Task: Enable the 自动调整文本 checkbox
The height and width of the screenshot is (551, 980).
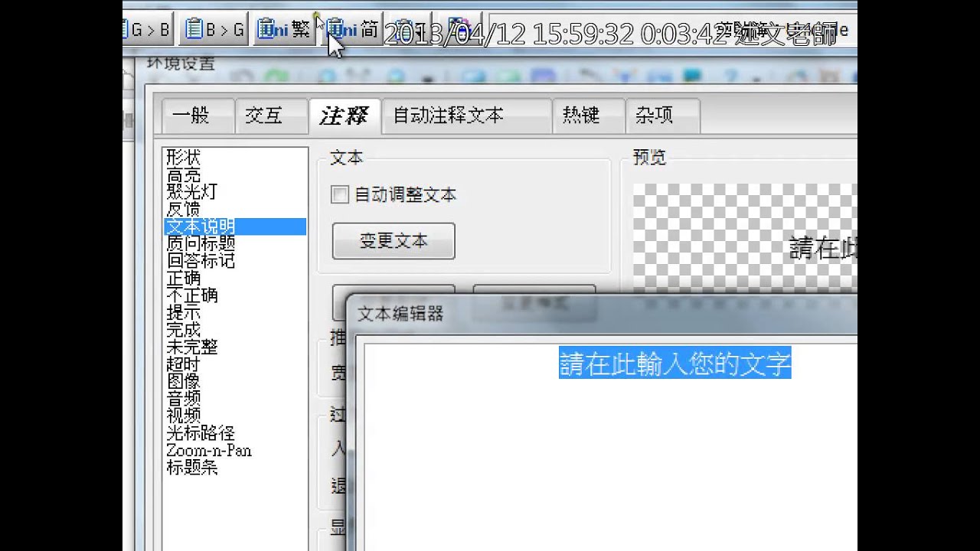Action: coord(340,194)
